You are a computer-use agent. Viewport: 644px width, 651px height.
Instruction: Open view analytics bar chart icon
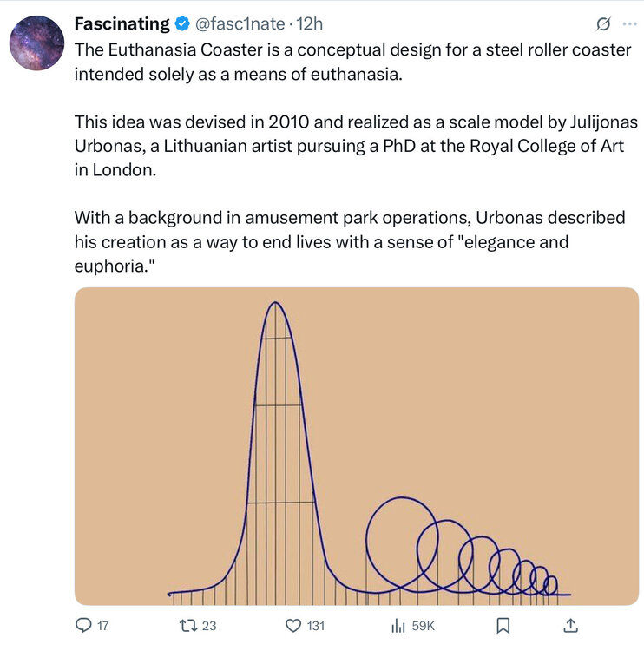tap(398, 625)
